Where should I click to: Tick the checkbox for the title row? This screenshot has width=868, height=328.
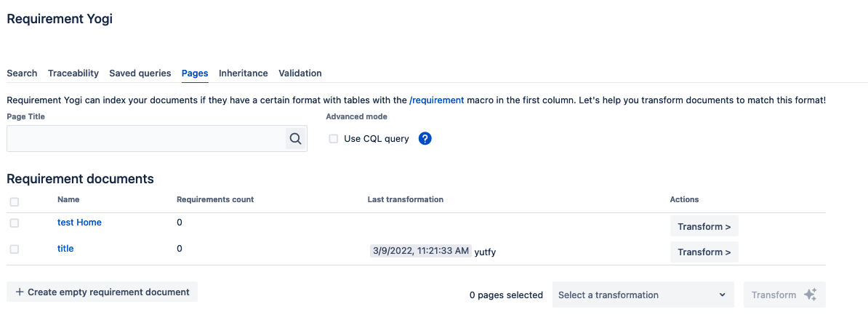click(15, 249)
